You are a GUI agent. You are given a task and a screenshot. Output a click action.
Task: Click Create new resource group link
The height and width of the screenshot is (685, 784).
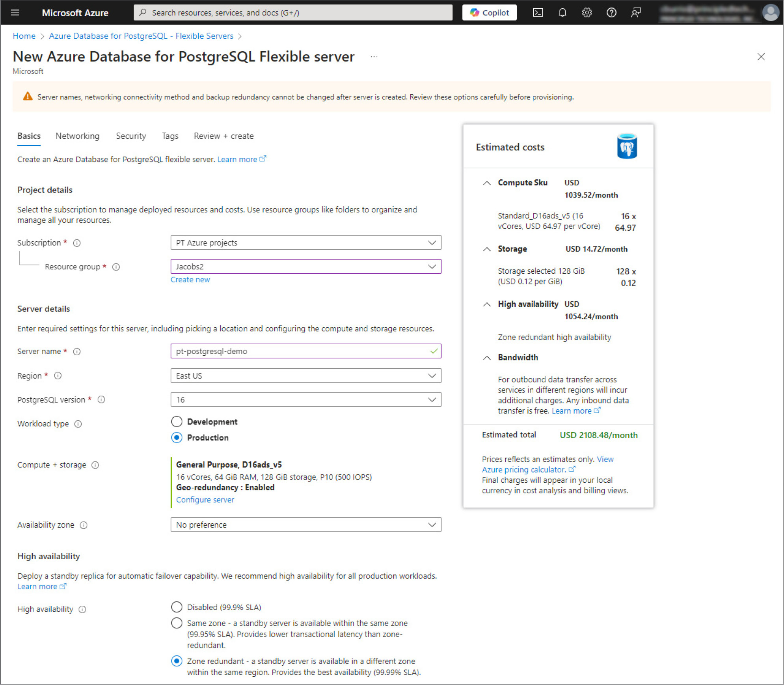point(190,280)
